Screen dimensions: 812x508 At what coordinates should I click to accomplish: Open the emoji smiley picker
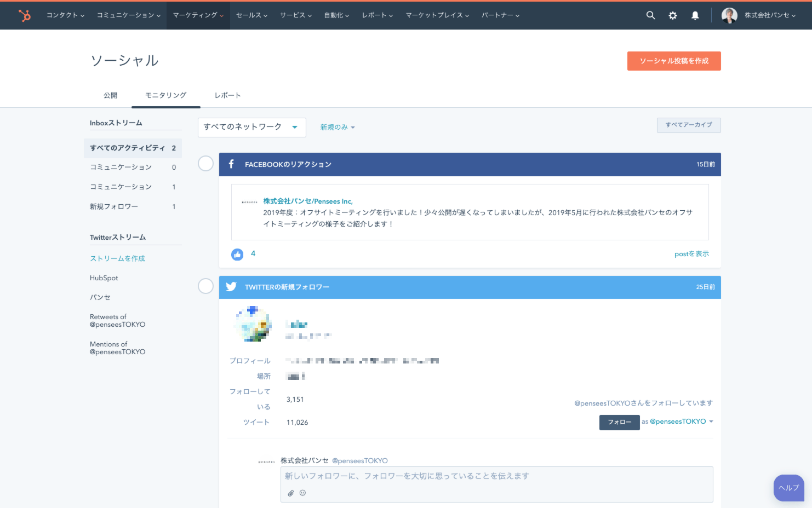[x=302, y=493]
